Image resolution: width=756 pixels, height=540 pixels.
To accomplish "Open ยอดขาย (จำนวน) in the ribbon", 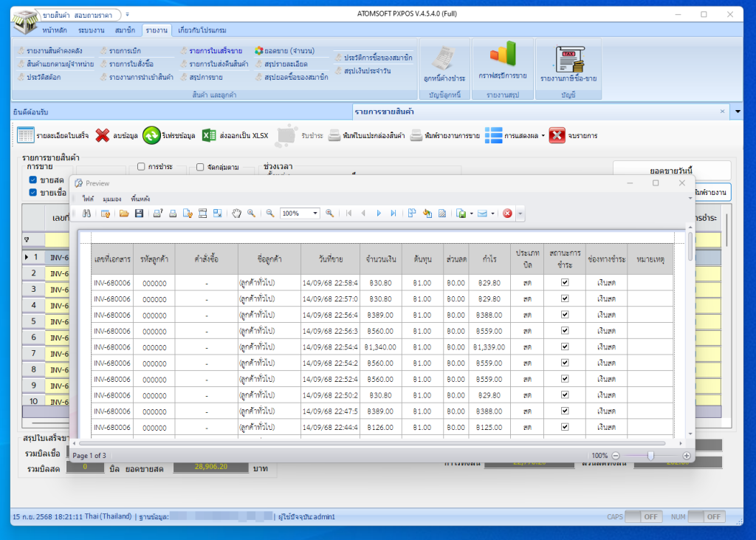I will (284, 51).
